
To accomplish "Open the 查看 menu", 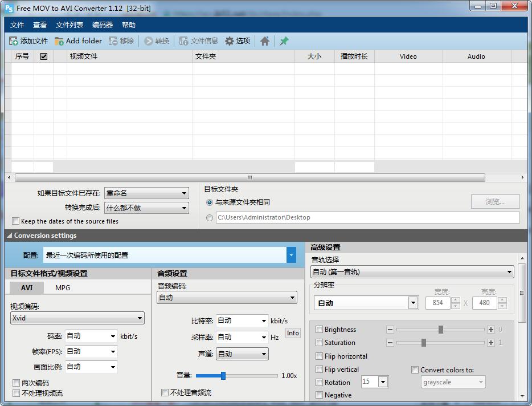I will pos(40,25).
